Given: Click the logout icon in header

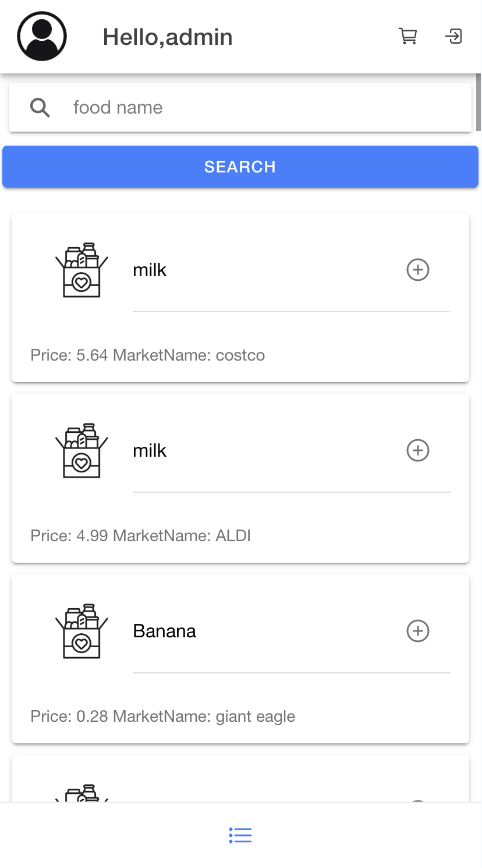Looking at the screenshot, I should 453,37.
